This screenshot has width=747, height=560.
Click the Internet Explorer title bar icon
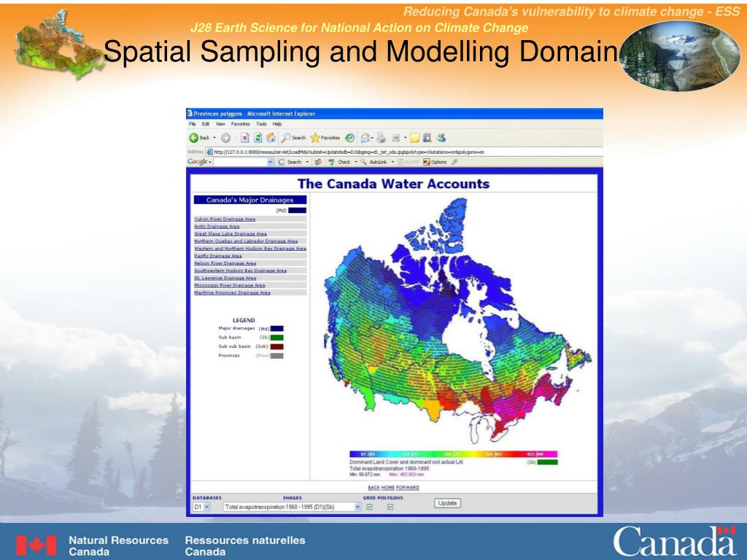pyautogui.click(x=190, y=113)
